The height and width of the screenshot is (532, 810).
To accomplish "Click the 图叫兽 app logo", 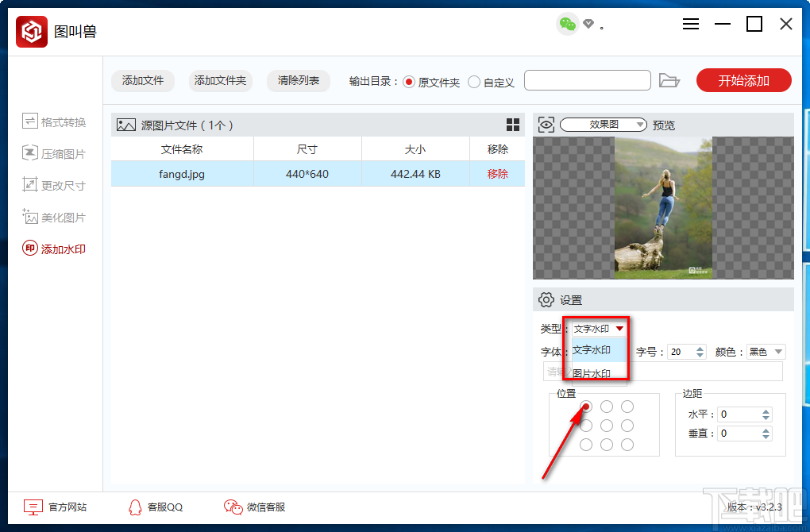I will 32,32.
